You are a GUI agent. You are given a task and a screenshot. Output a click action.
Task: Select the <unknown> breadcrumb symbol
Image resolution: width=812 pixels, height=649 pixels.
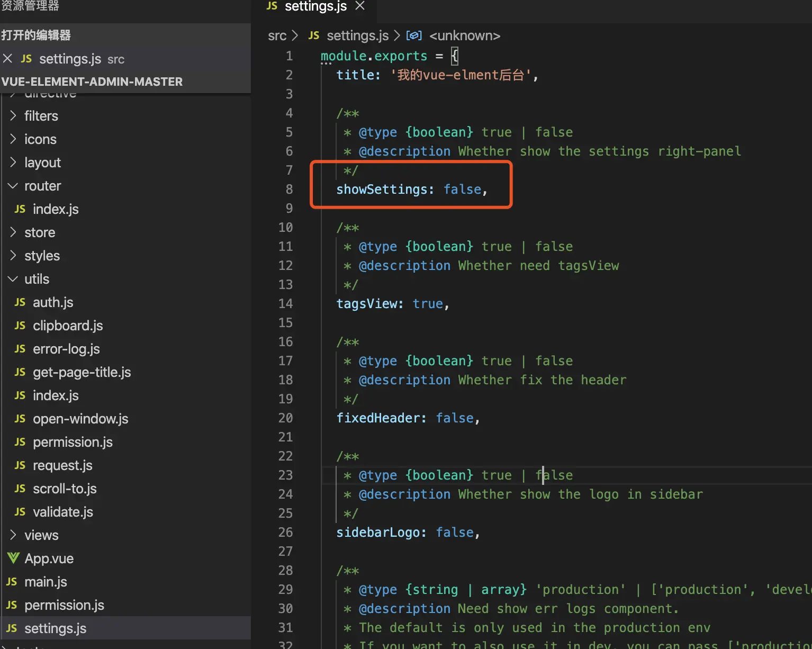(x=465, y=35)
